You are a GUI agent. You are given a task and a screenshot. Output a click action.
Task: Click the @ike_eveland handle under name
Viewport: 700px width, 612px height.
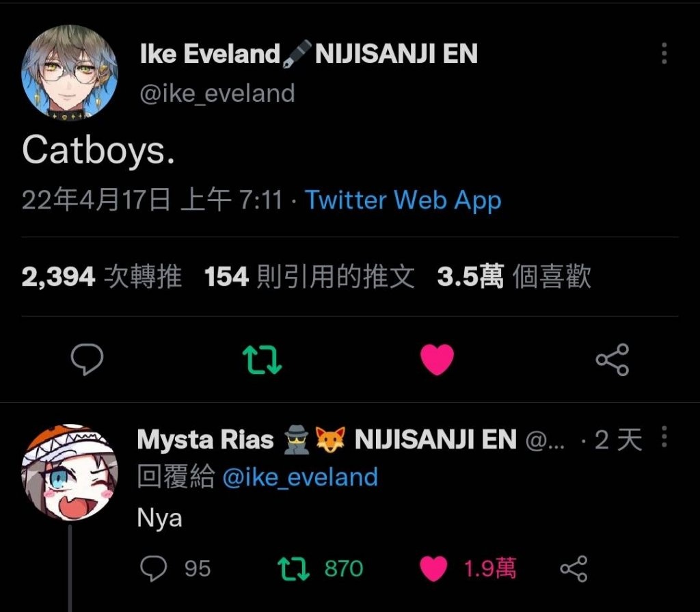pos(217,94)
